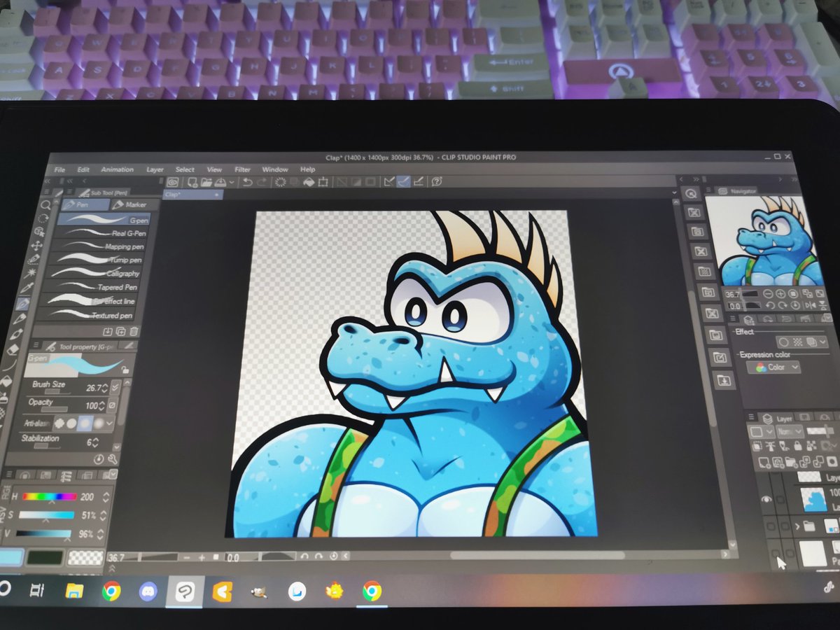Select the Calligraphy sub tool
Viewport: 840px width, 630px height.
click(x=93, y=273)
